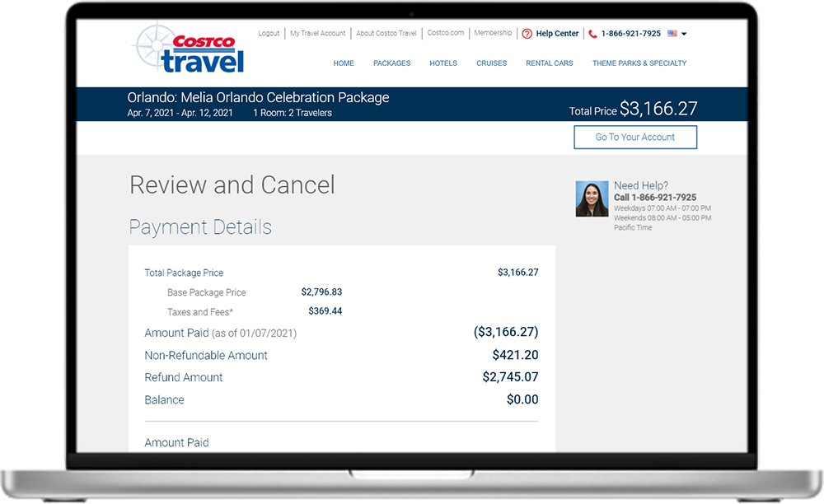Viewport: 824px width, 504px height.
Task: Click the header phone number 1-866-921-7925
Action: [630, 34]
